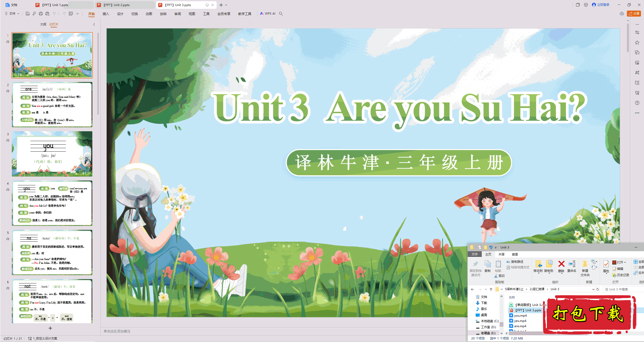Switch to the Unit 2.pptx document tab
Image resolution: width=644 pixels, height=342 pixels.
[x=125, y=5]
